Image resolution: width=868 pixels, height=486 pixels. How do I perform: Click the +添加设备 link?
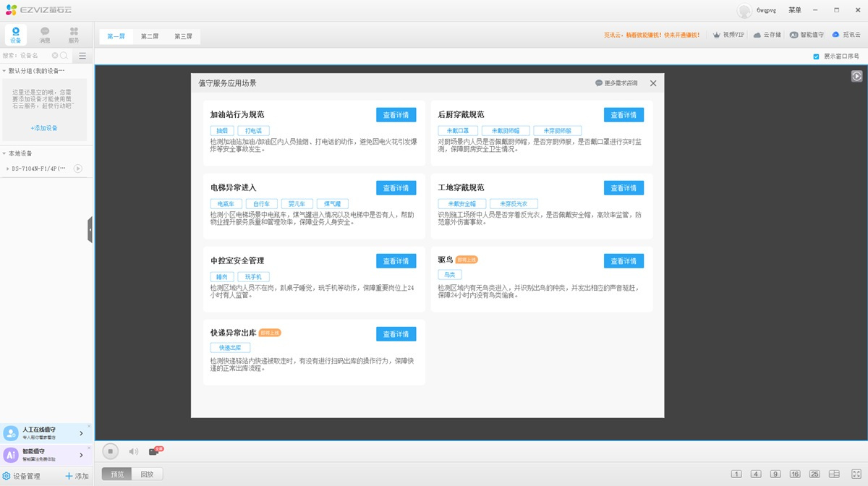(44, 128)
